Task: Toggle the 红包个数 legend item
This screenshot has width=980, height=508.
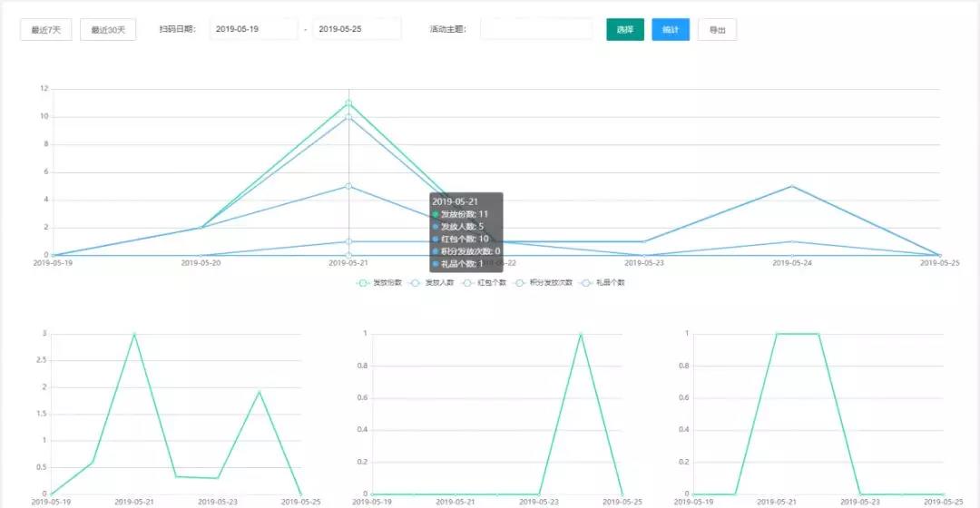Action: [482, 283]
